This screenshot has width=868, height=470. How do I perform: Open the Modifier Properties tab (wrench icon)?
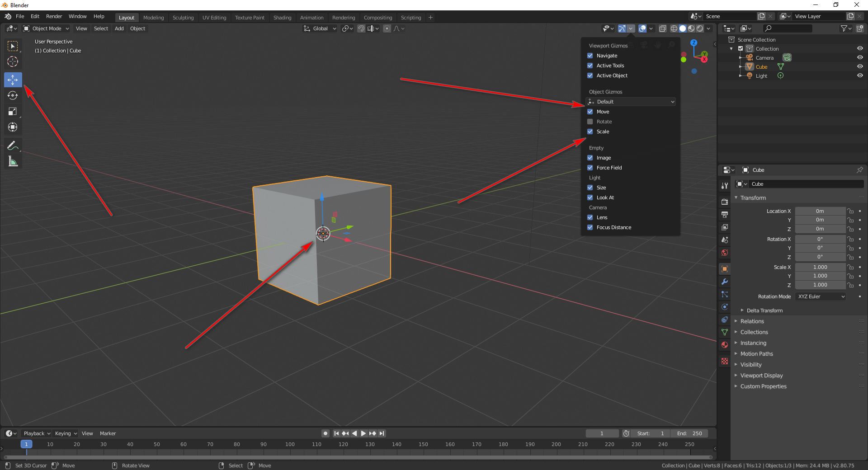[724, 282]
